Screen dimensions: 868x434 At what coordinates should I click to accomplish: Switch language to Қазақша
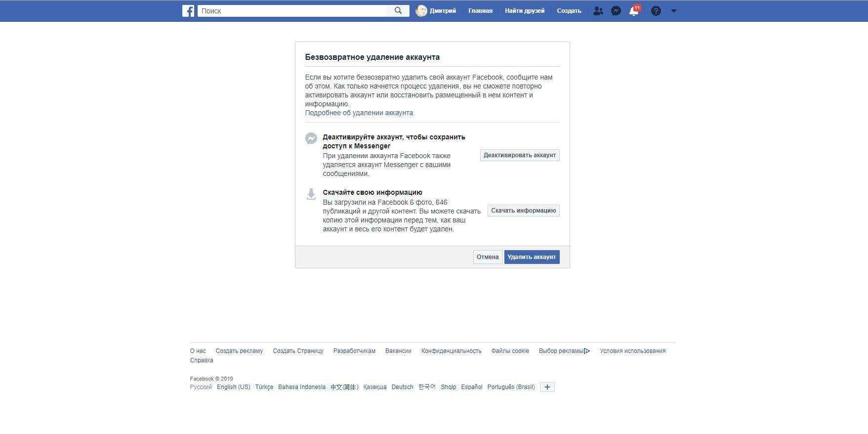375,387
